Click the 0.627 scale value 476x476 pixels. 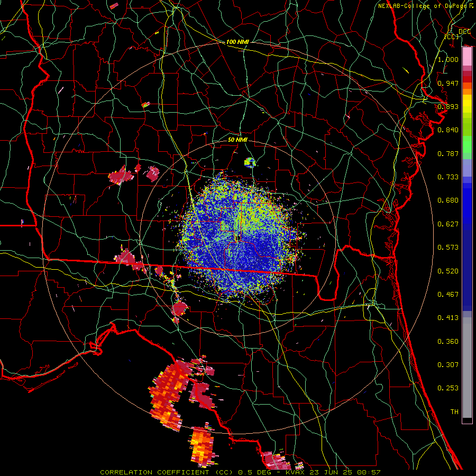click(448, 224)
